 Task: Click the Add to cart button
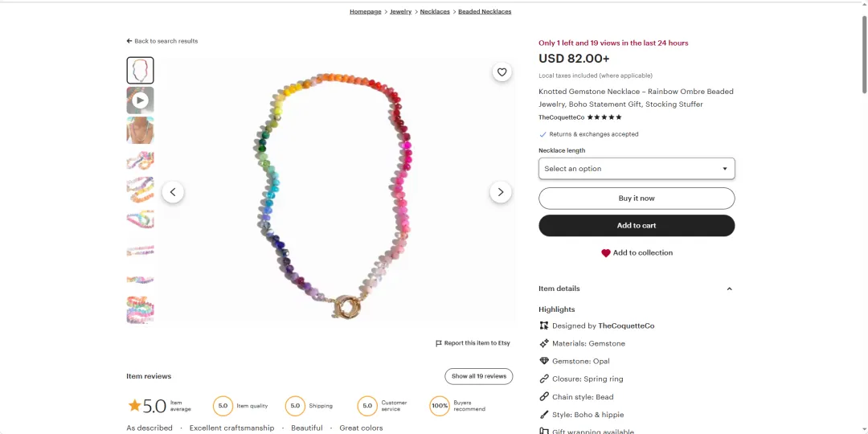(x=637, y=226)
